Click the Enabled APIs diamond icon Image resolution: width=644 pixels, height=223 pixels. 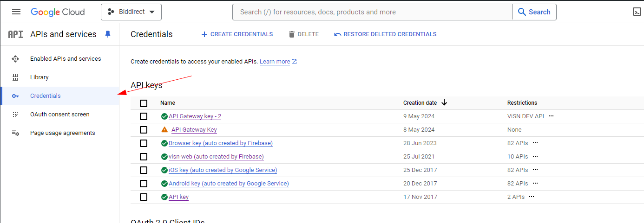pyautogui.click(x=15, y=59)
